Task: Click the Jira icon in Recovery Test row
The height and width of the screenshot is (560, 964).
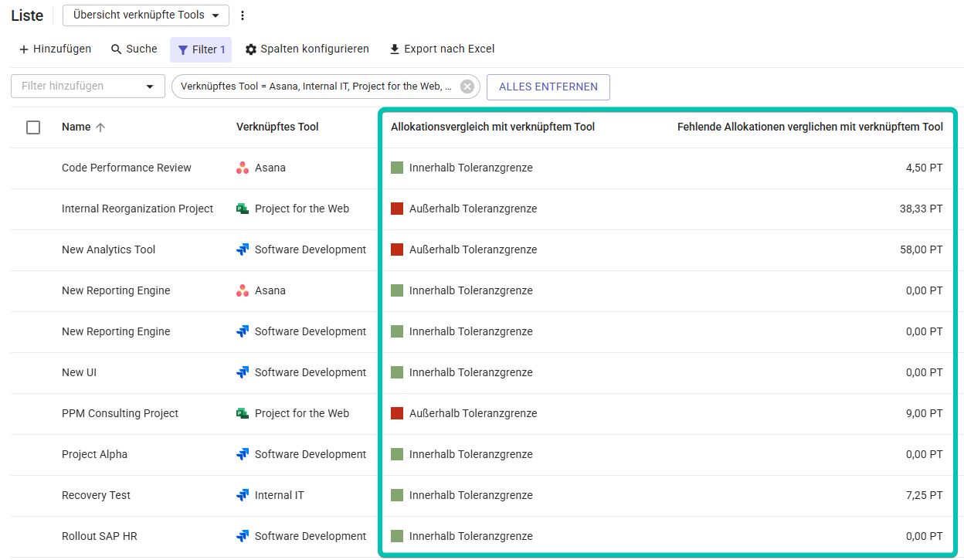Action: point(243,495)
